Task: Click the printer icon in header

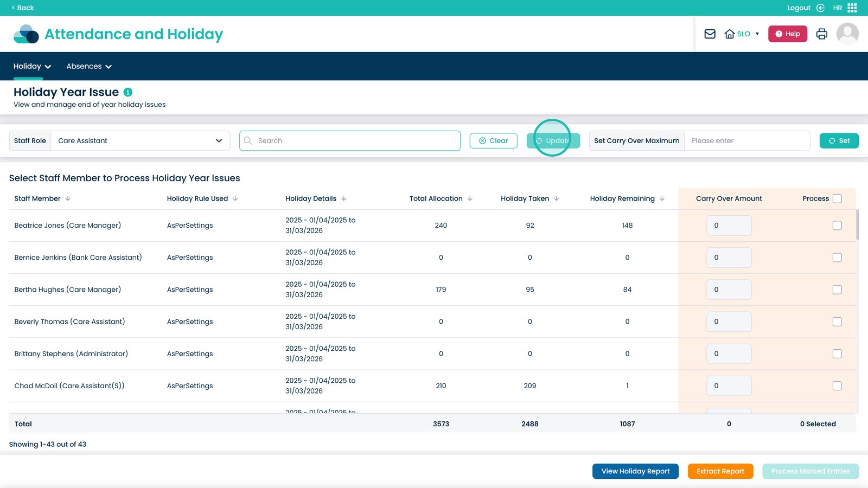Action: coord(821,34)
